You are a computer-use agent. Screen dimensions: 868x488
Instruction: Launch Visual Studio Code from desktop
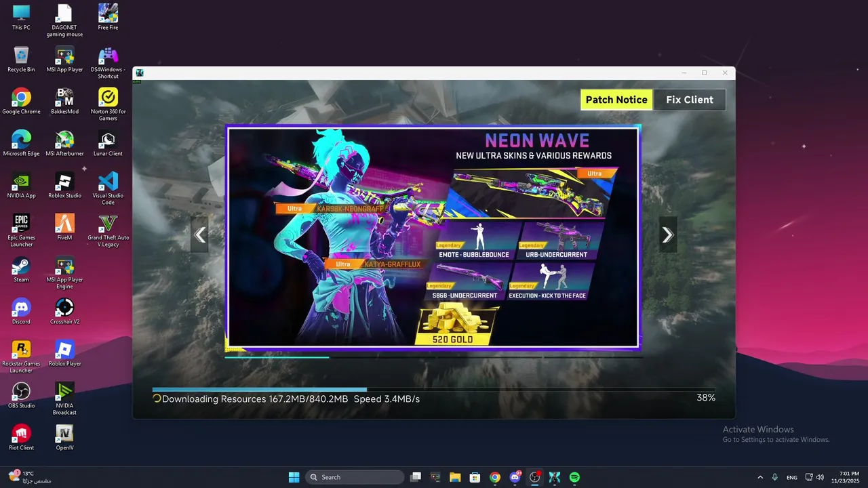(108, 189)
